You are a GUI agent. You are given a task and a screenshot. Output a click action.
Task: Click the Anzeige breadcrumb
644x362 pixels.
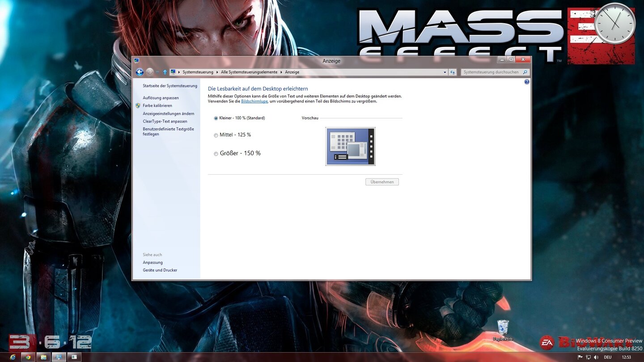coord(292,72)
